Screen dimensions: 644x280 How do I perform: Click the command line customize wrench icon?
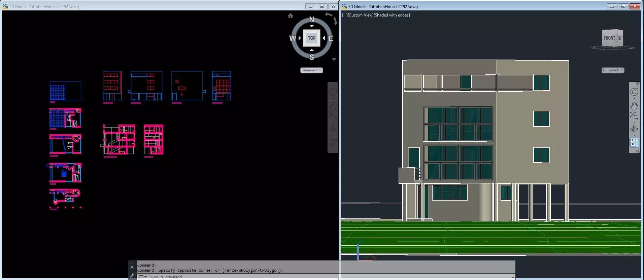tap(132, 276)
